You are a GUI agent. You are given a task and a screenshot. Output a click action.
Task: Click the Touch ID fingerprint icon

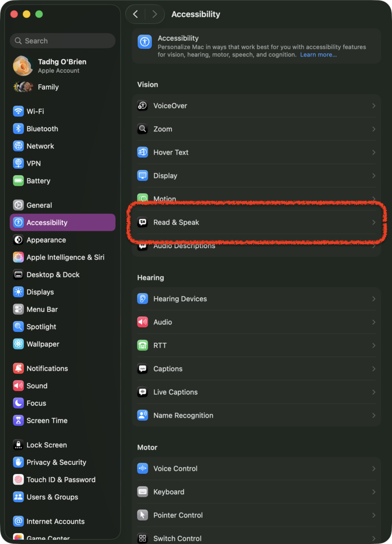pos(18,479)
